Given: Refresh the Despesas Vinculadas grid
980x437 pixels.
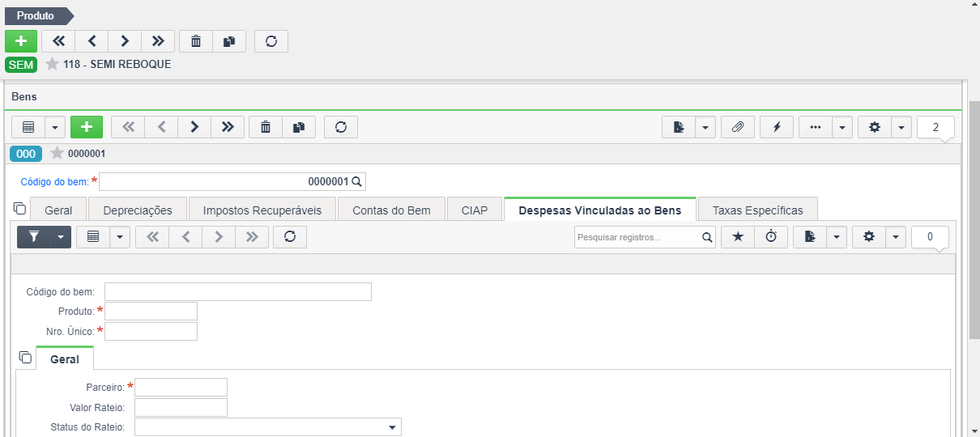Looking at the screenshot, I should tap(290, 236).
